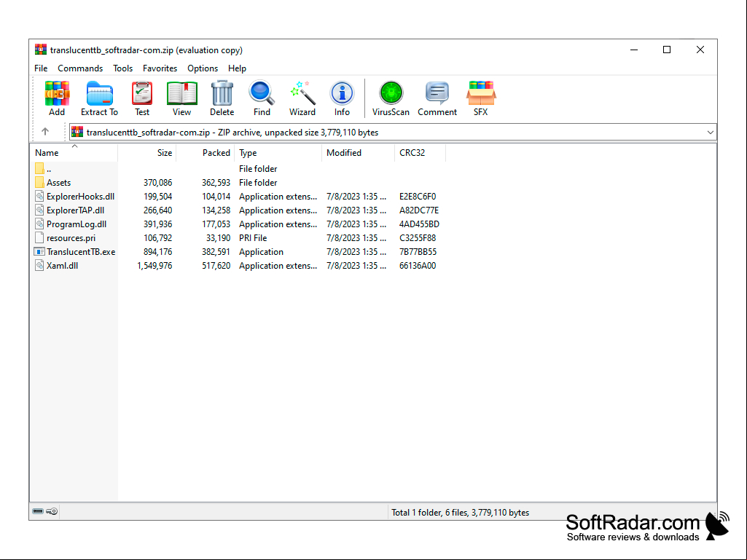Go up one folder level arrow
Screen dimensions: 747x560
(x=45, y=131)
